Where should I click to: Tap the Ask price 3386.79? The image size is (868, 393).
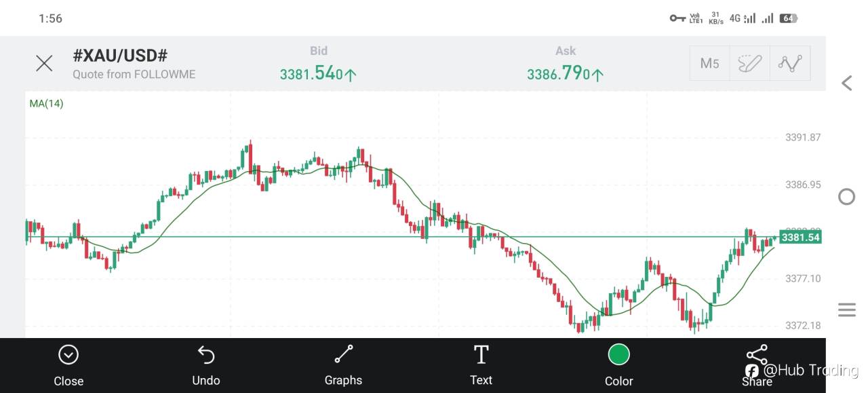pos(565,74)
